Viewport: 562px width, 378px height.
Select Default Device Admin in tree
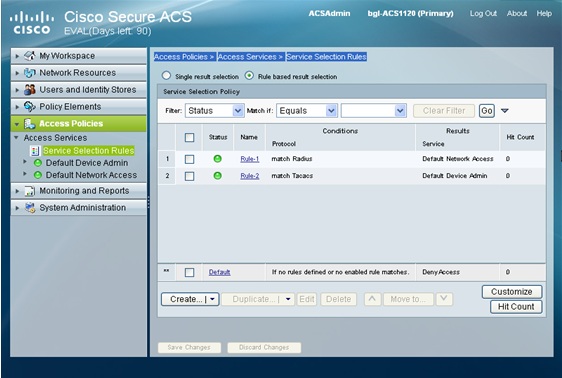(87, 163)
